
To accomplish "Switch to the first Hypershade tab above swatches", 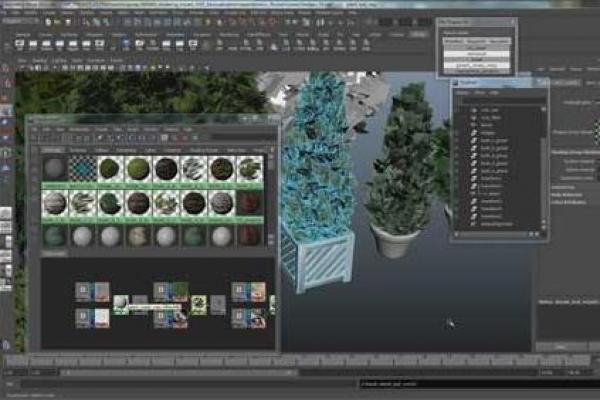I will click(52, 148).
